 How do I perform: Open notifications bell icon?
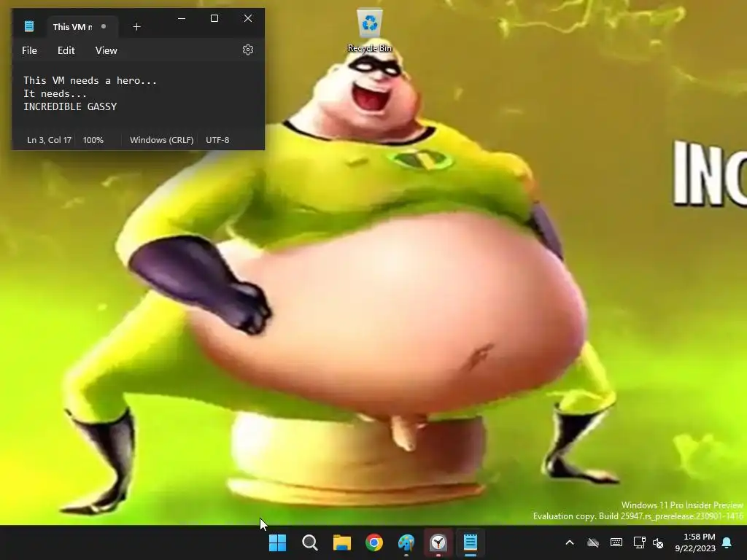(727, 542)
